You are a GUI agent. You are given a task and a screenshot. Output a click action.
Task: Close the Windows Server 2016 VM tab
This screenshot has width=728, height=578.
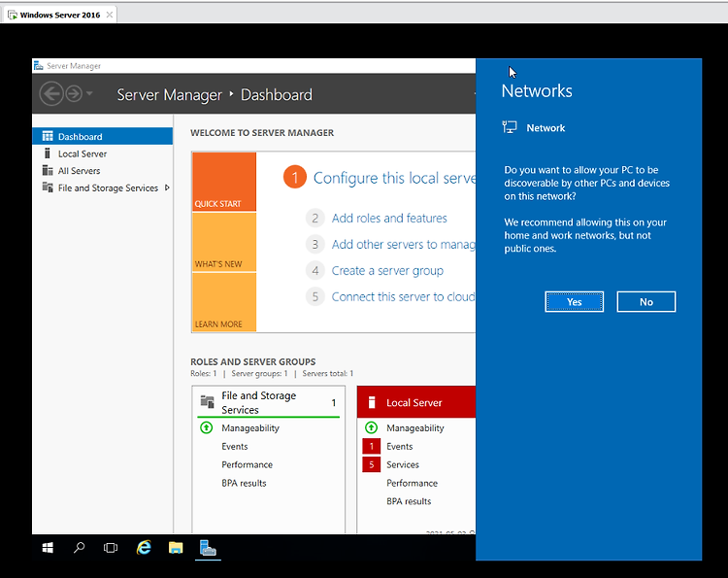[110, 15]
